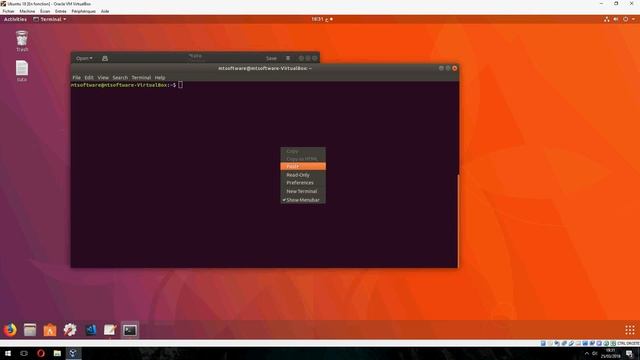Open Firefox from the Ubuntu dock

tap(10, 329)
